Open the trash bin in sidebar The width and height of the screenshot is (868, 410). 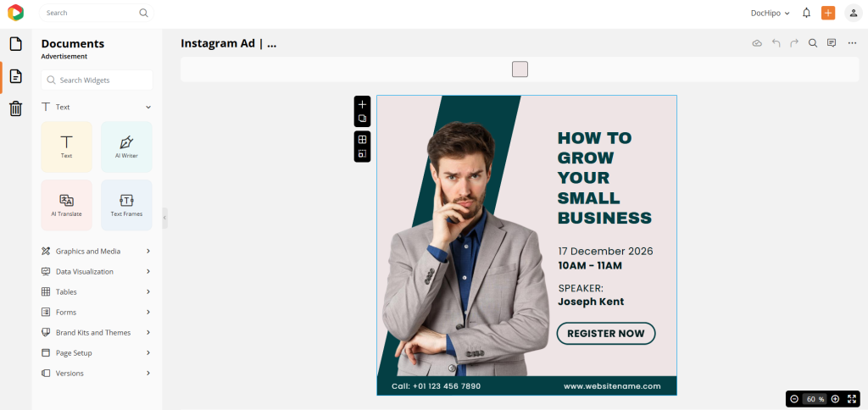pyautogui.click(x=15, y=108)
